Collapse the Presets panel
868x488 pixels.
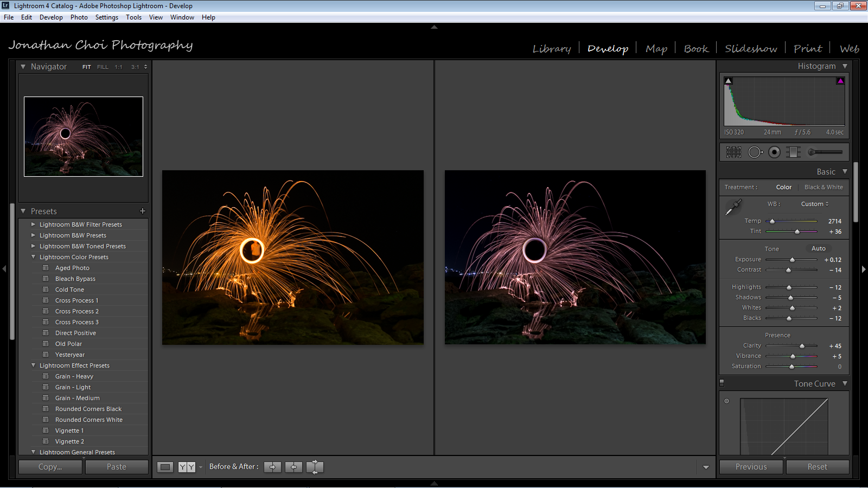pos(23,211)
